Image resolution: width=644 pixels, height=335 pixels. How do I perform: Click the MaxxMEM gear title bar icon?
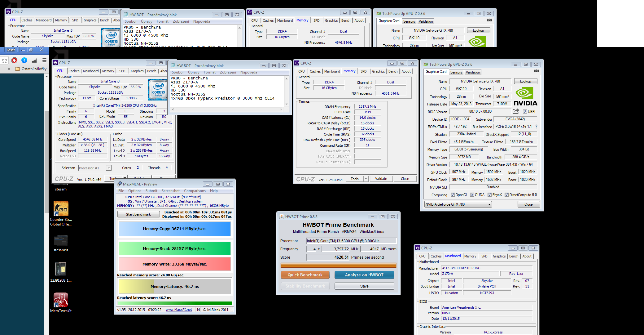coord(119,184)
